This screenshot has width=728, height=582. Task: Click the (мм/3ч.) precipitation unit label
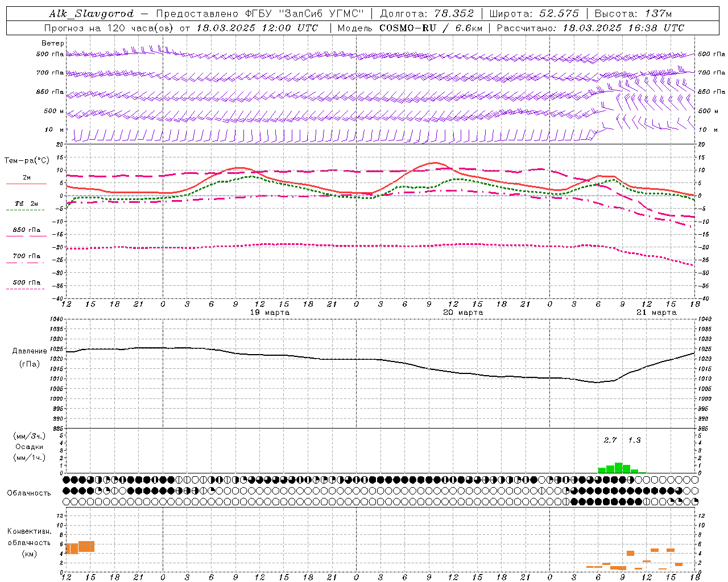(x=30, y=436)
